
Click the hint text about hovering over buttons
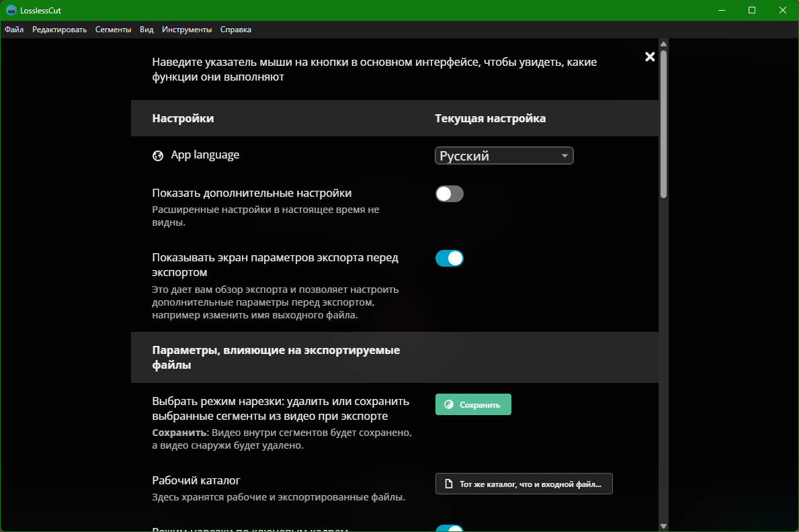tap(374, 69)
